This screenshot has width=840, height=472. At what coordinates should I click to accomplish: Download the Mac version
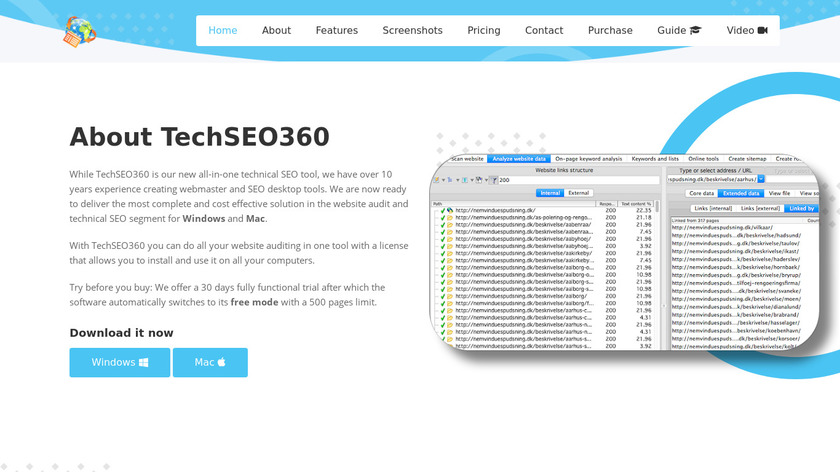[210, 363]
